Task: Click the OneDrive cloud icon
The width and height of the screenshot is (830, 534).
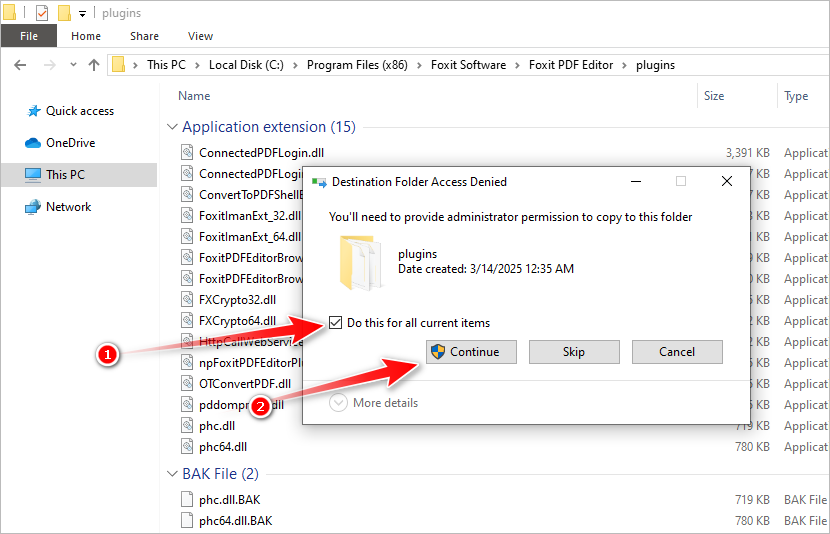Action: coord(33,143)
